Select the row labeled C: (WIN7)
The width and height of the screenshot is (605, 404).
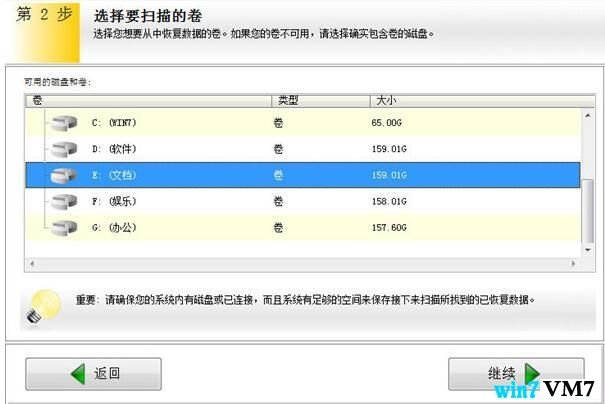303,123
